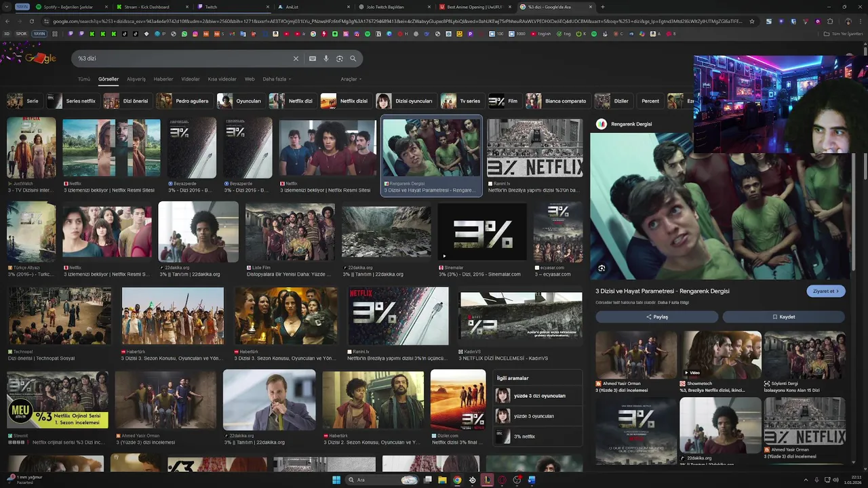Filter by the Serie chip
The image size is (868, 488).
tap(24, 101)
